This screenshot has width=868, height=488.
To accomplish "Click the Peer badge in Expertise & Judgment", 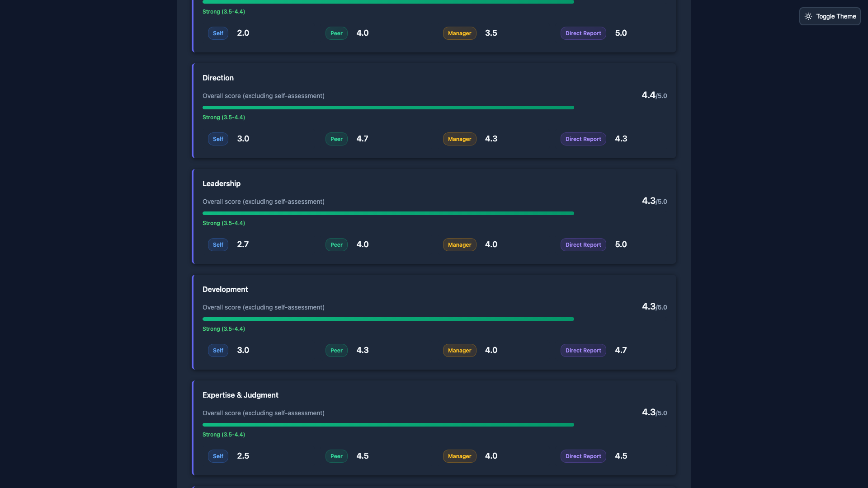I will tap(336, 456).
